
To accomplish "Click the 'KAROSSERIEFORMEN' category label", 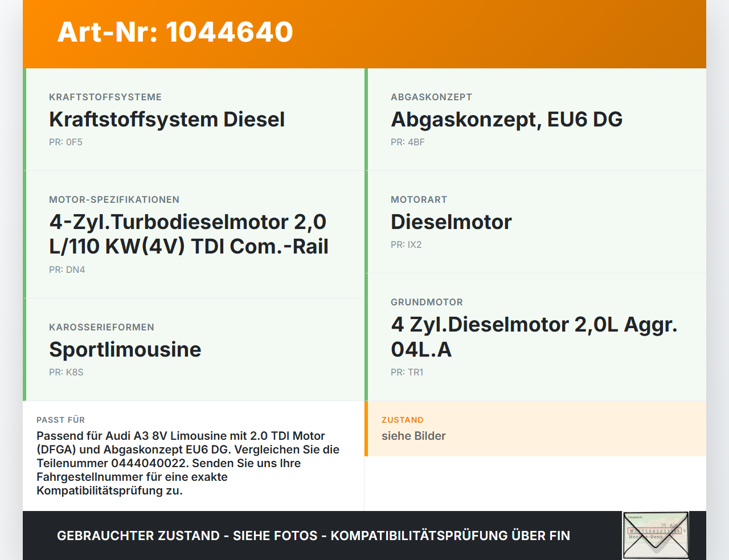I will (x=101, y=327).
